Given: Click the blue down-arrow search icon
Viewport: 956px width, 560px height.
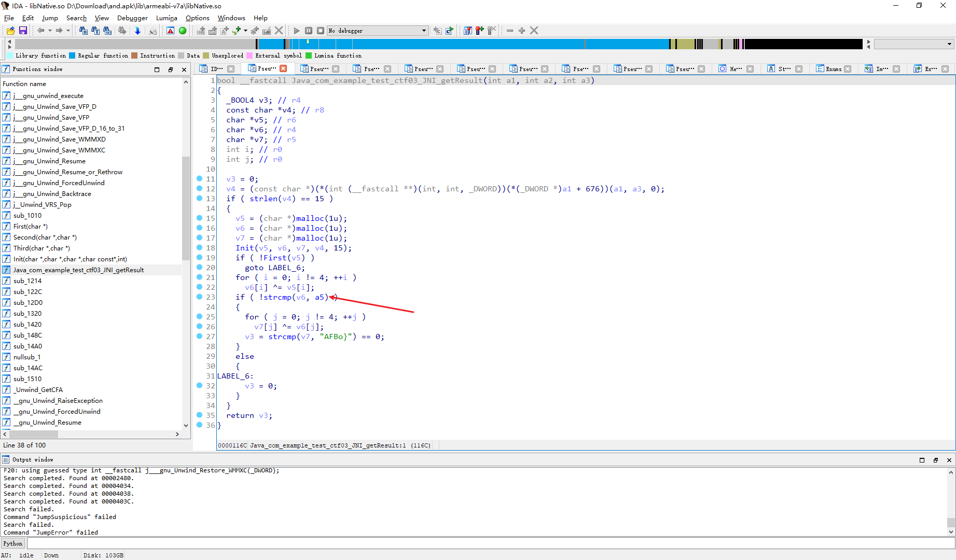Looking at the screenshot, I should pos(137,31).
